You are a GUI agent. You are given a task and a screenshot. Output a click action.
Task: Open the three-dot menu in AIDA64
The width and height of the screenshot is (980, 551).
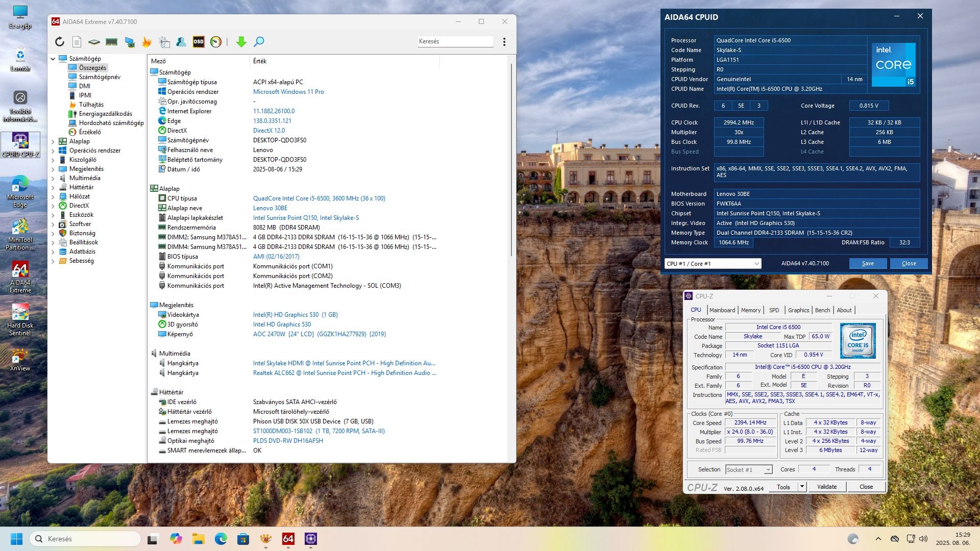click(x=504, y=42)
